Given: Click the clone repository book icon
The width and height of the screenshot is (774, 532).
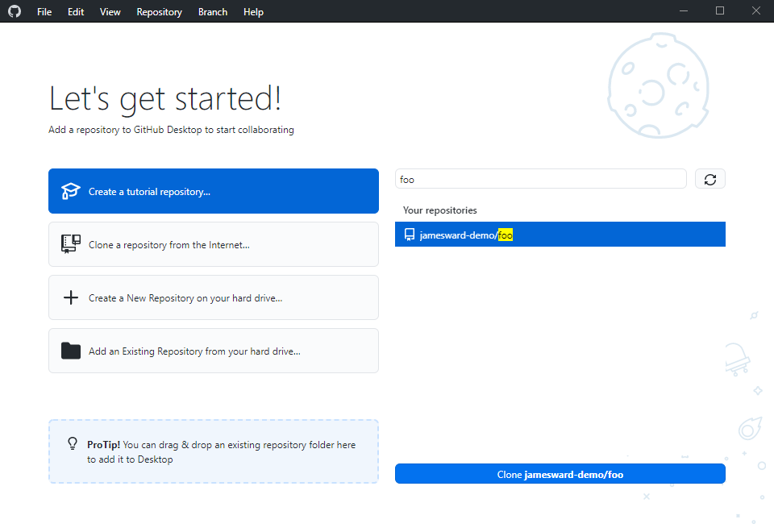Looking at the screenshot, I should (71, 244).
